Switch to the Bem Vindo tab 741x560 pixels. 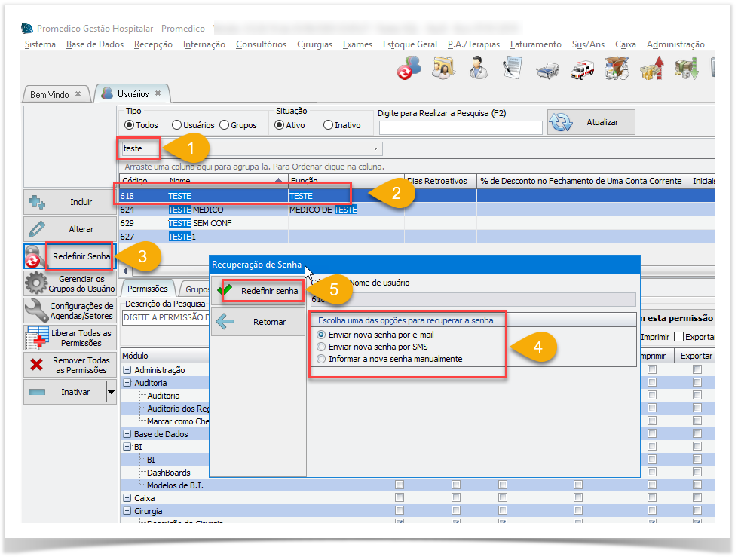[x=50, y=94]
